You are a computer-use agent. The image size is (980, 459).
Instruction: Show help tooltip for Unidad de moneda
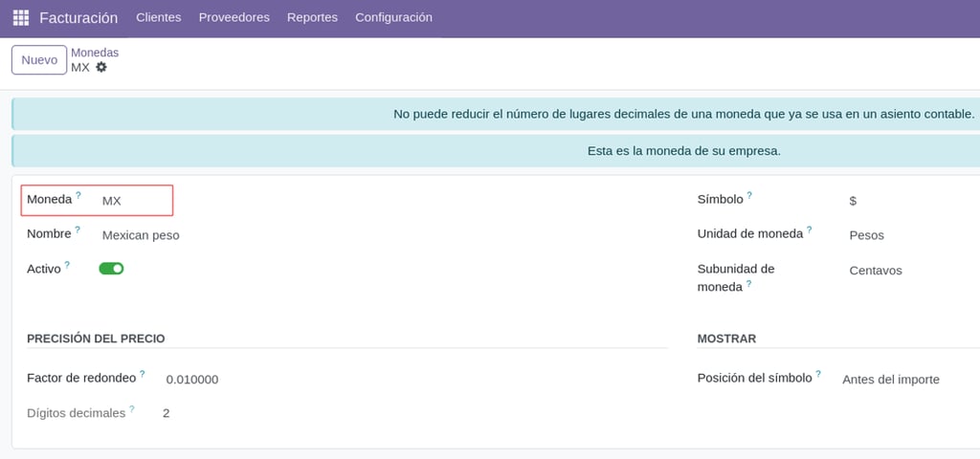809,229
